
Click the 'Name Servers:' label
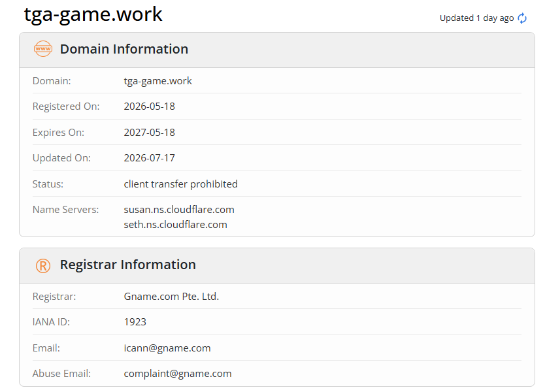66,210
